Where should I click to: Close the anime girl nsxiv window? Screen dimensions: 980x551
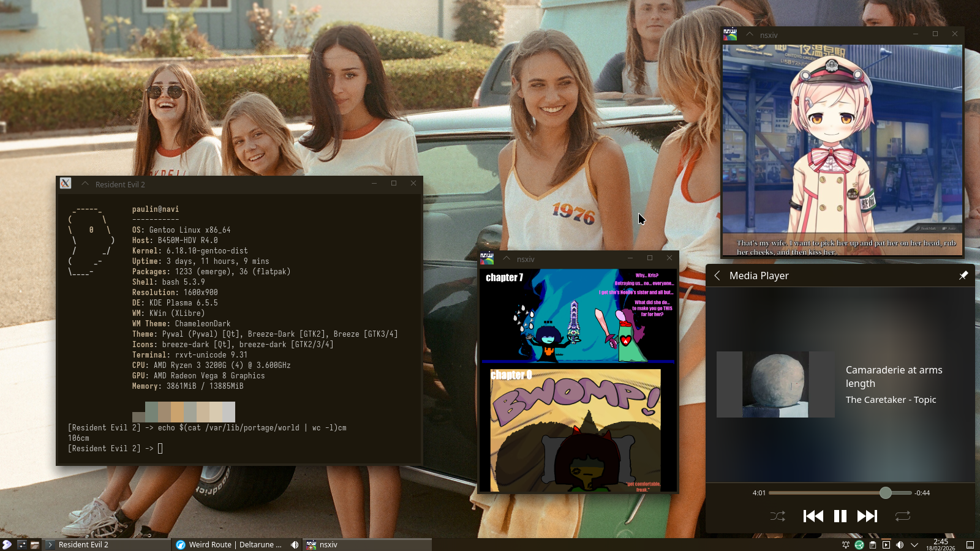point(955,34)
